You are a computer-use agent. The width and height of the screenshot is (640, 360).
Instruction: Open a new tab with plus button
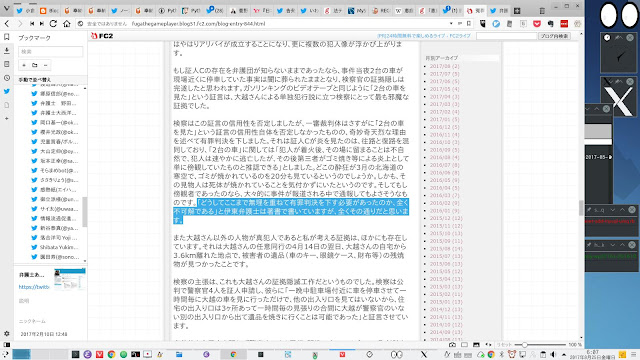(x=517, y=11)
